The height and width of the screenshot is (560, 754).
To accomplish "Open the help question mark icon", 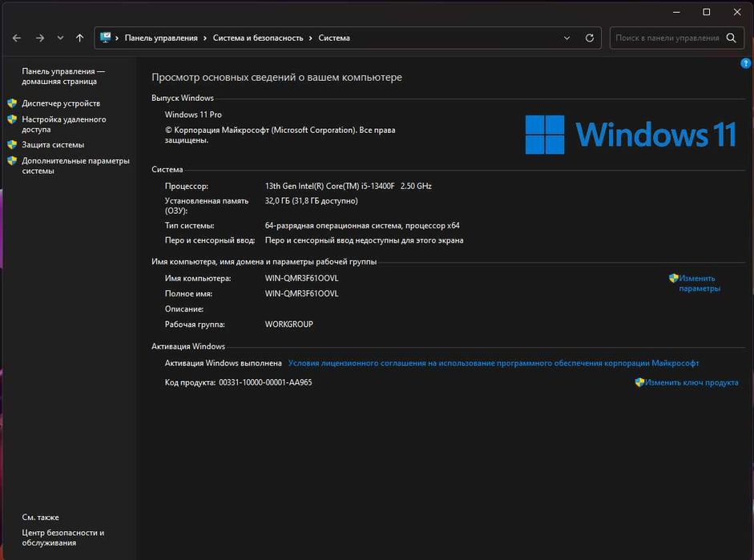I will click(x=745, y=63).
